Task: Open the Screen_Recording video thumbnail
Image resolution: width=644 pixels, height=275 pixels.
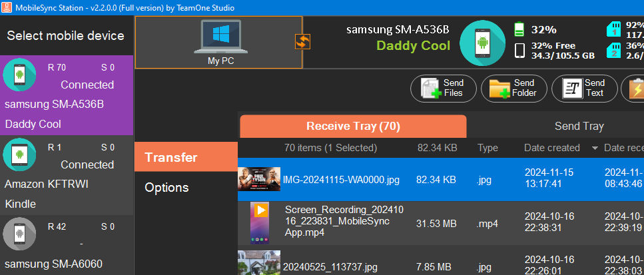Action: pos(260,223)
